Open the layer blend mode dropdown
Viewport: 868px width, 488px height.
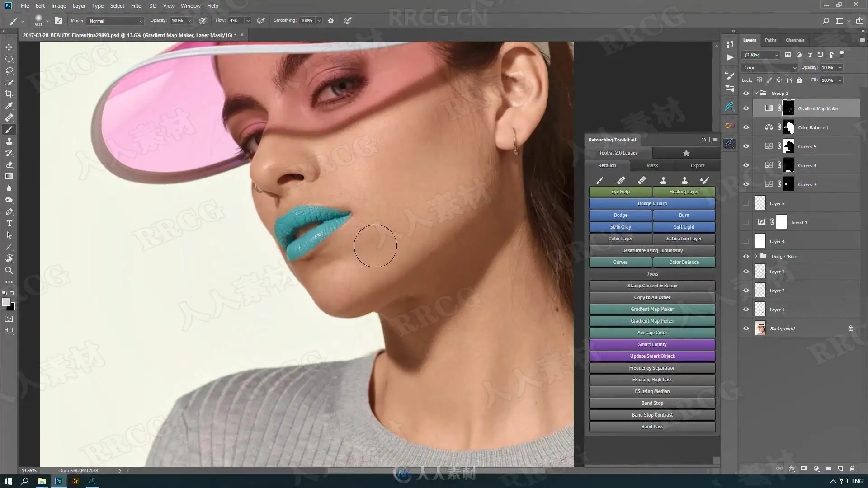pyautogui.click(x=769, y=67)
